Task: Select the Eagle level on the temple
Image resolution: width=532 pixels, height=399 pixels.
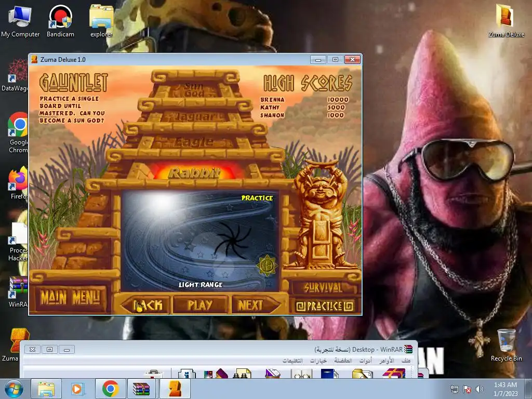Action: coord(194,142)
